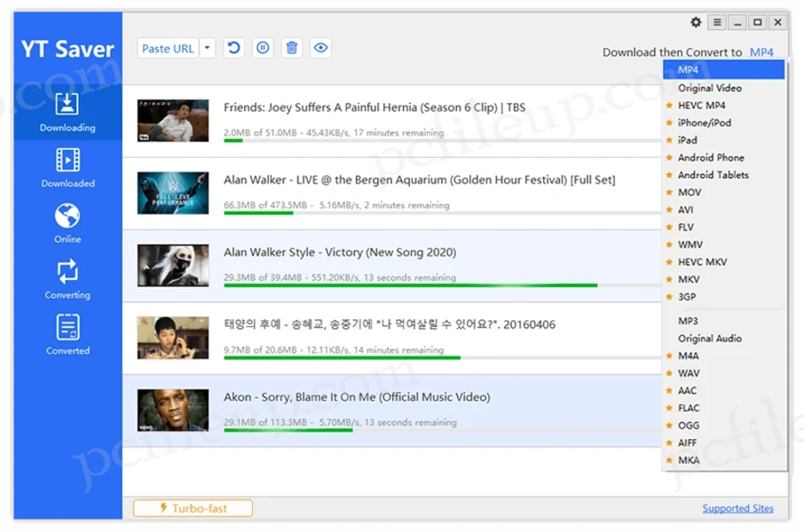Open the Online browser section
Screen dimensions: 804x532
click(67, 223)
